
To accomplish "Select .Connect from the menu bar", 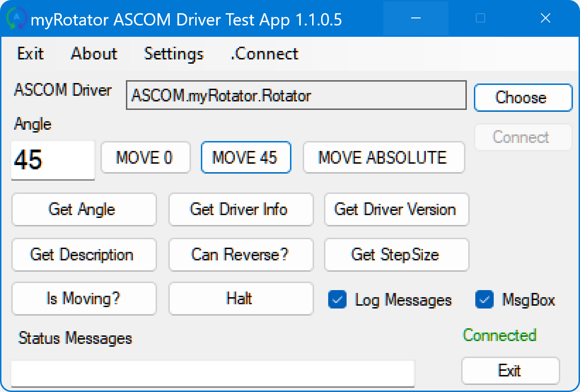I will (265, 54).
